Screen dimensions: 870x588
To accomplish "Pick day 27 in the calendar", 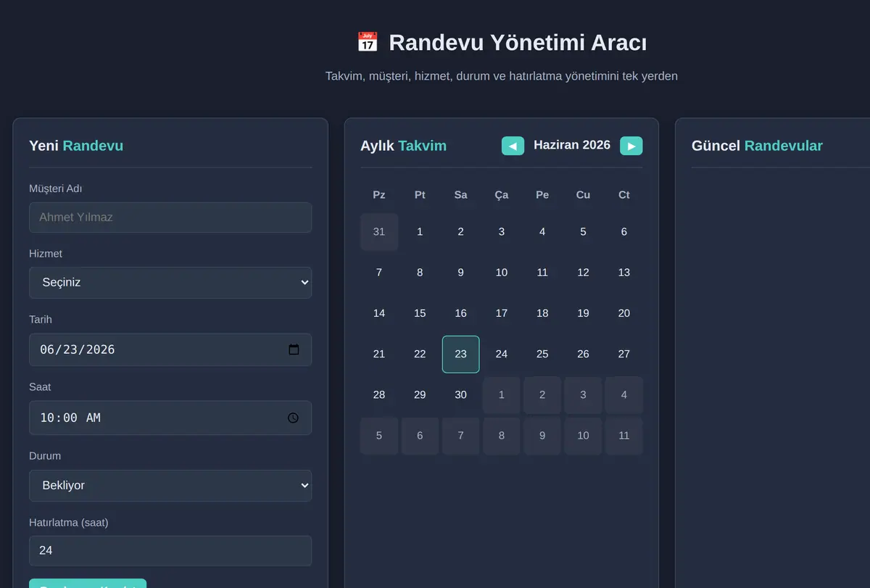I will (624, 355).
